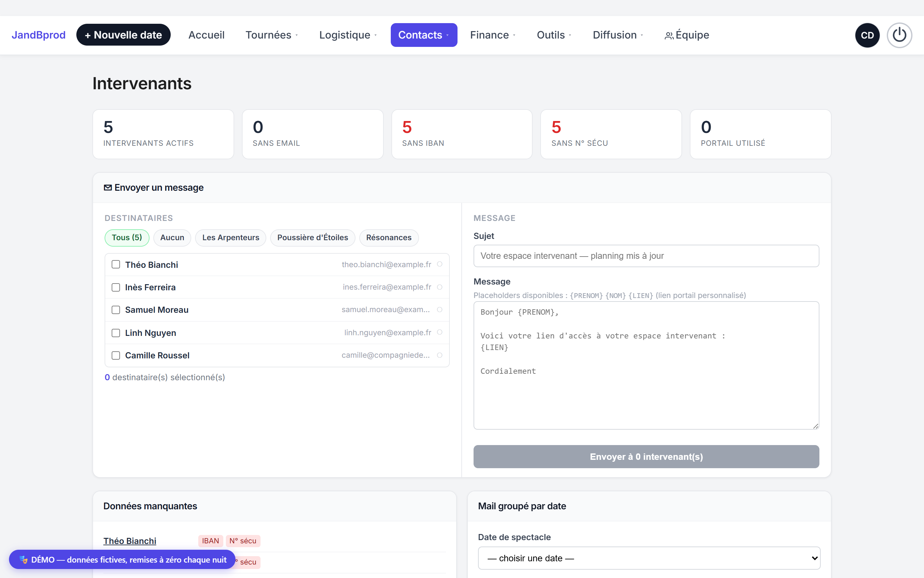The image size is (924, 578).
Task: Filter recipients by Résonances
Action: pos(389,237)
